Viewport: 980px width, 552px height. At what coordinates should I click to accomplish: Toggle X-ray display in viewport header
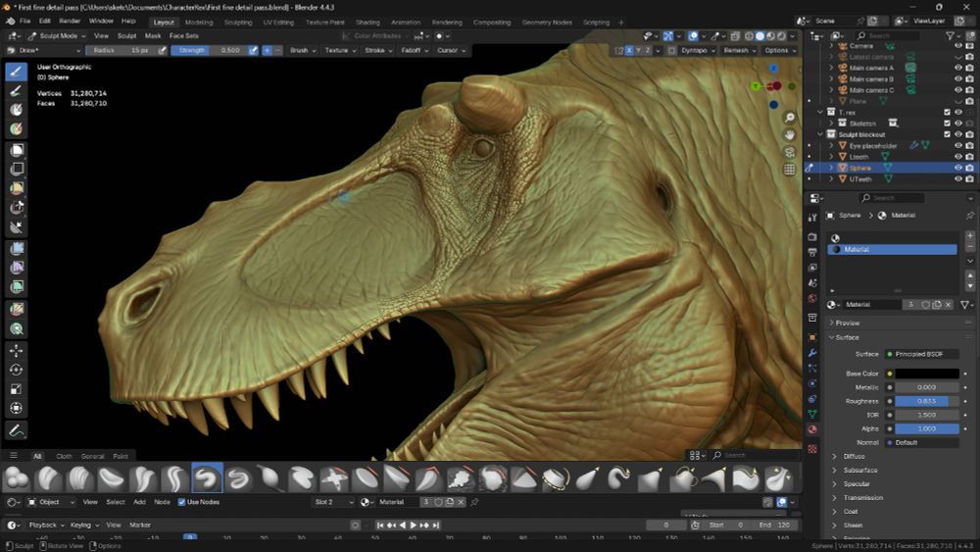pyautogui.click(x=735, y=36)
